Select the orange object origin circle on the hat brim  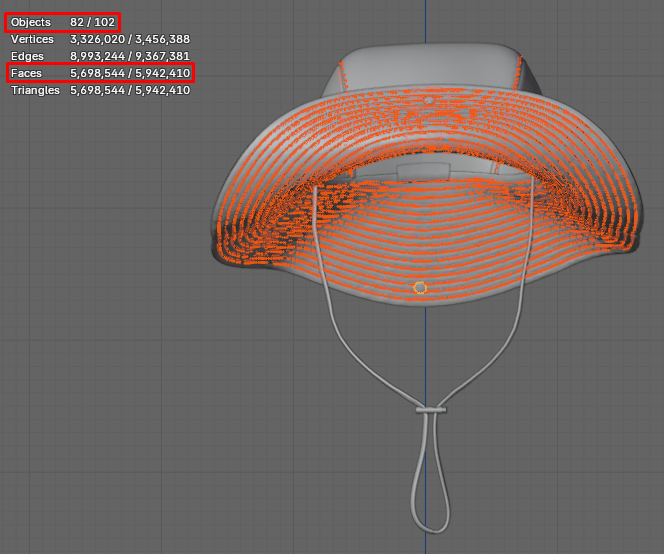420,288
